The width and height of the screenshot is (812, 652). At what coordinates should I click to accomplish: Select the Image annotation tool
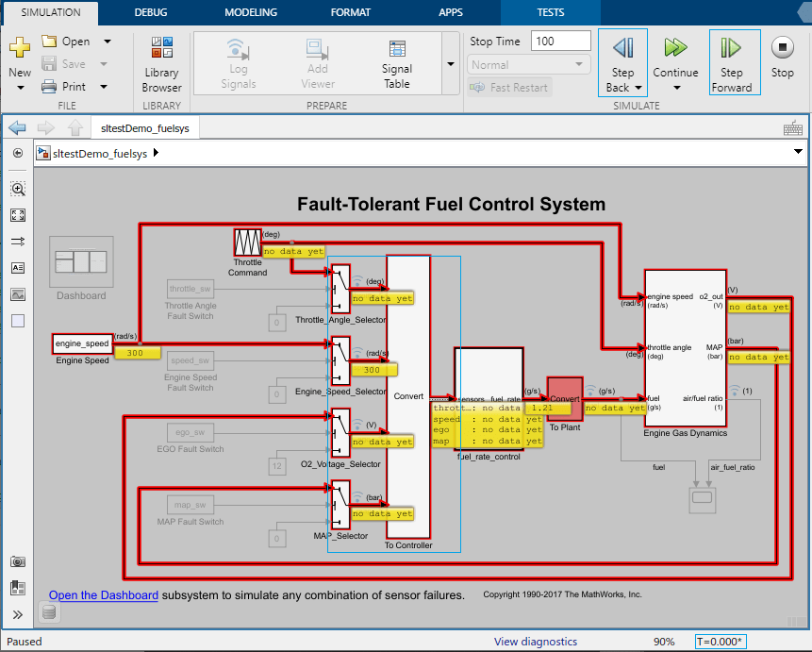point(18,294)
